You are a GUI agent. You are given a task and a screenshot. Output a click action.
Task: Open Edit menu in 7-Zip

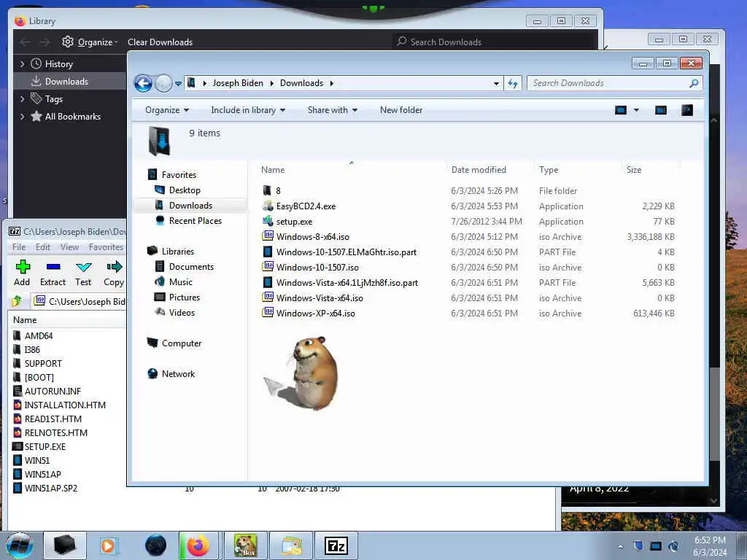[43, 246]
